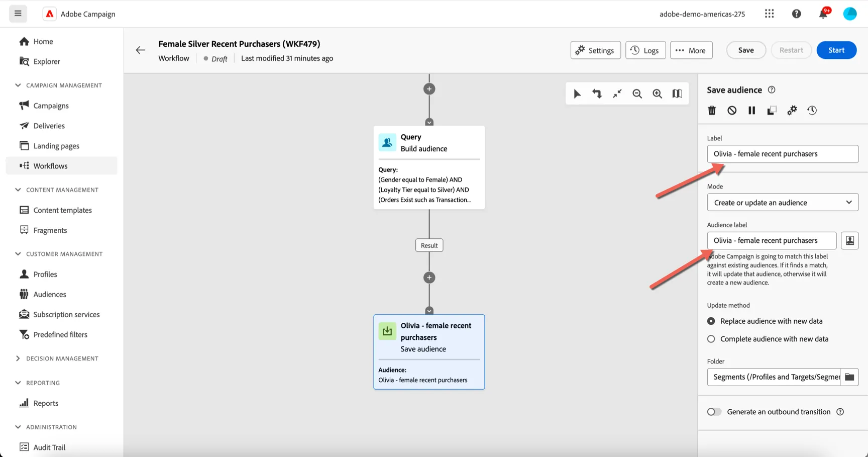Open the More actions menu
The height and width of the screenshot is (457, 868).
click(691, 50)
